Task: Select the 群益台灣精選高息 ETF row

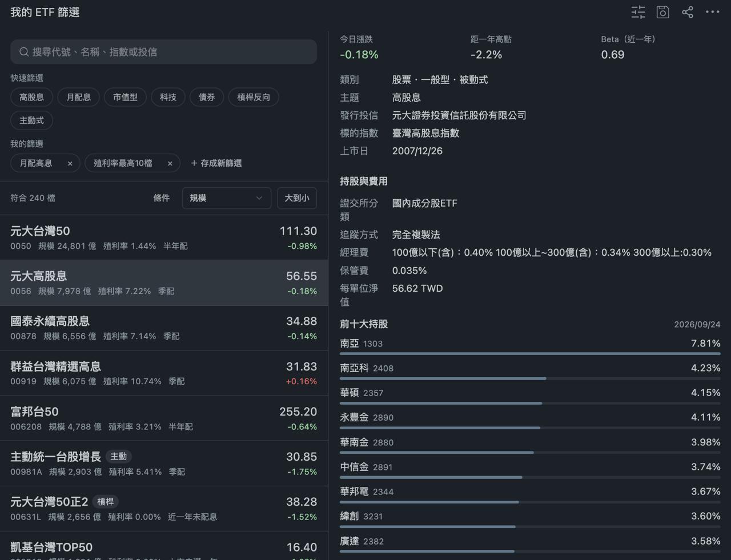Action: click(x=163, y=373)
